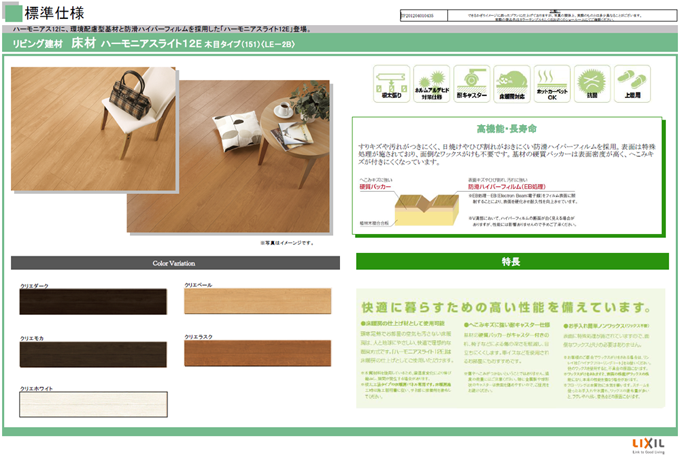Click the クリエモカ label text
Viewport: 680px width, 455px height.
(x=32, y=338)
